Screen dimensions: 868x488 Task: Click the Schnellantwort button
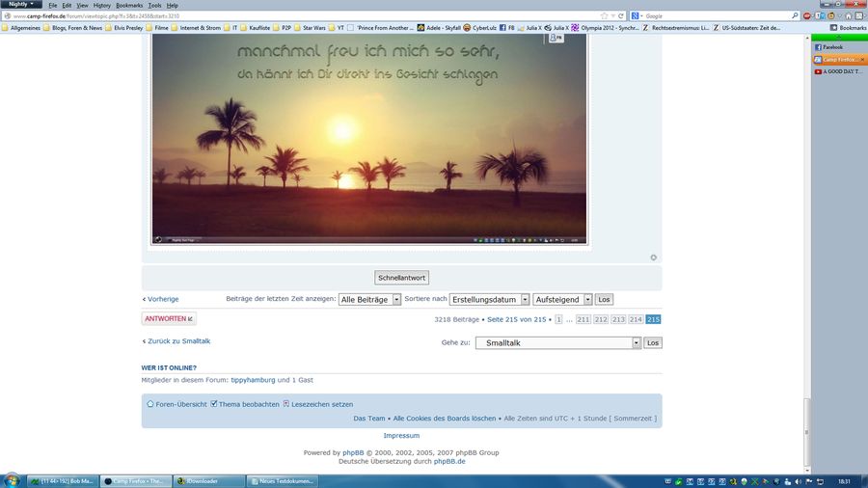click(x=402, y=278)
